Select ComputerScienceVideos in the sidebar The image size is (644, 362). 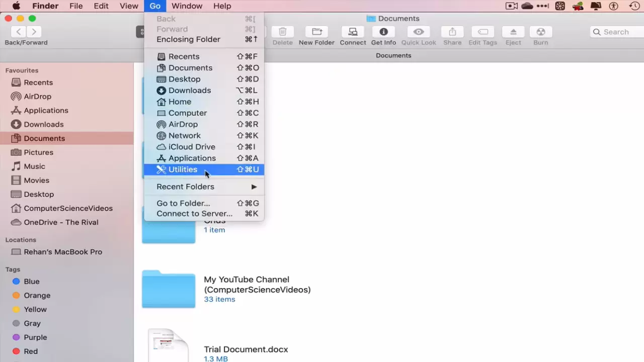click(66, 208)
